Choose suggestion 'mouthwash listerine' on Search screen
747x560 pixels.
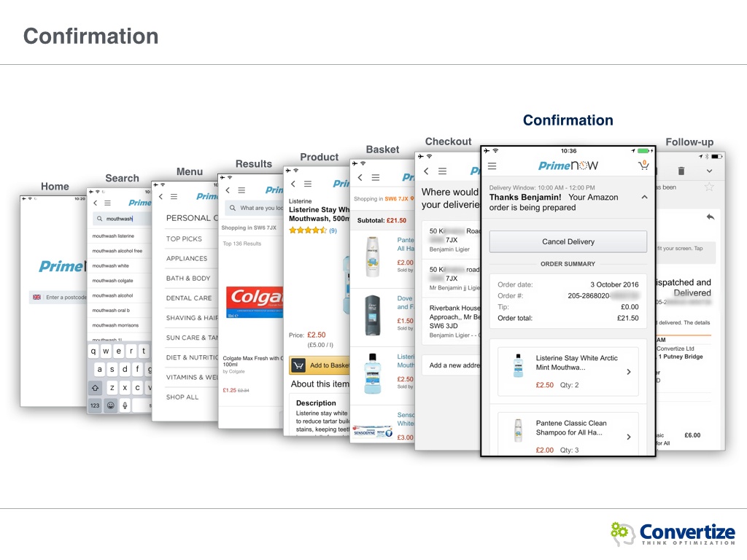tap(113, 236)
